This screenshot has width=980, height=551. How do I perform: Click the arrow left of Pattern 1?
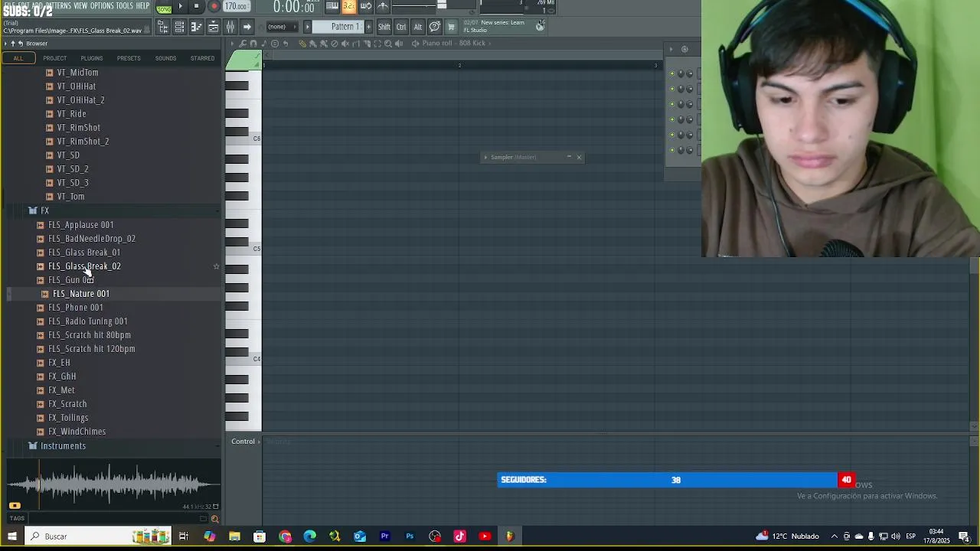point(307,27)
